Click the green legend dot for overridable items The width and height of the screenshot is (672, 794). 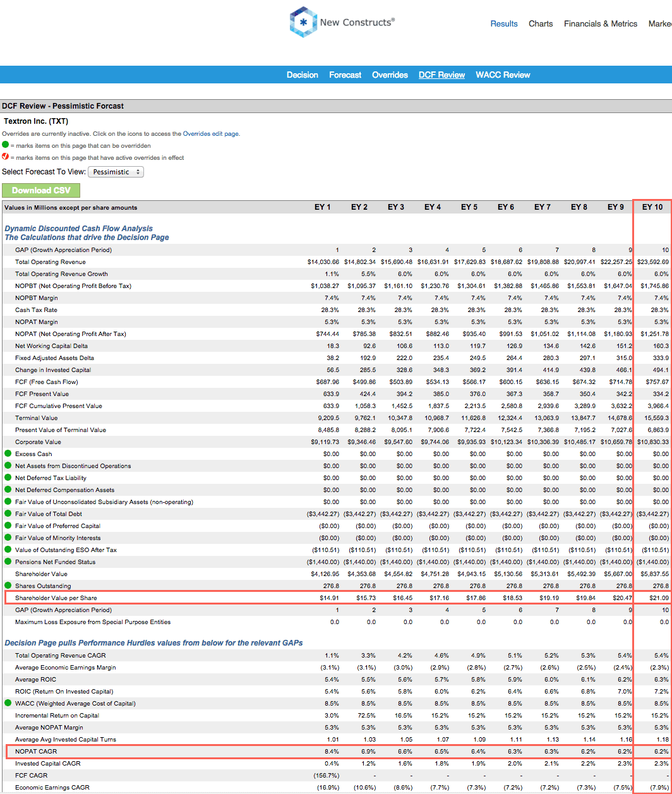tap(6, 145)
